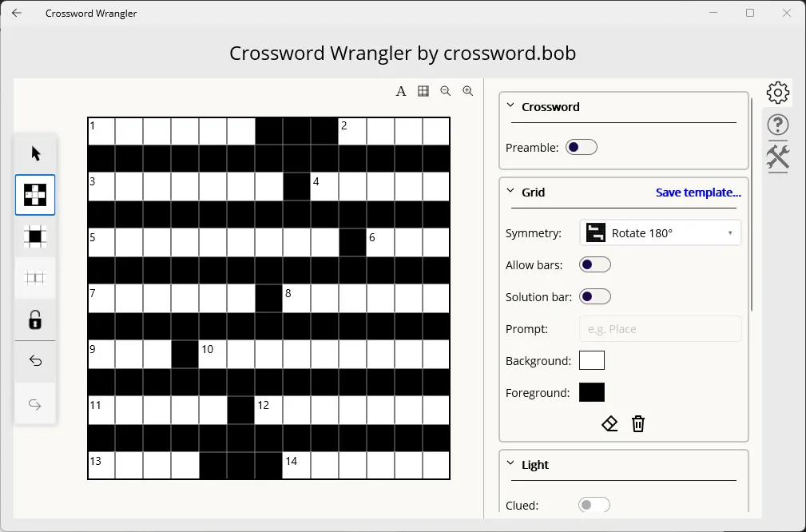Zoom in on the crossword grid

click(468, 92)
